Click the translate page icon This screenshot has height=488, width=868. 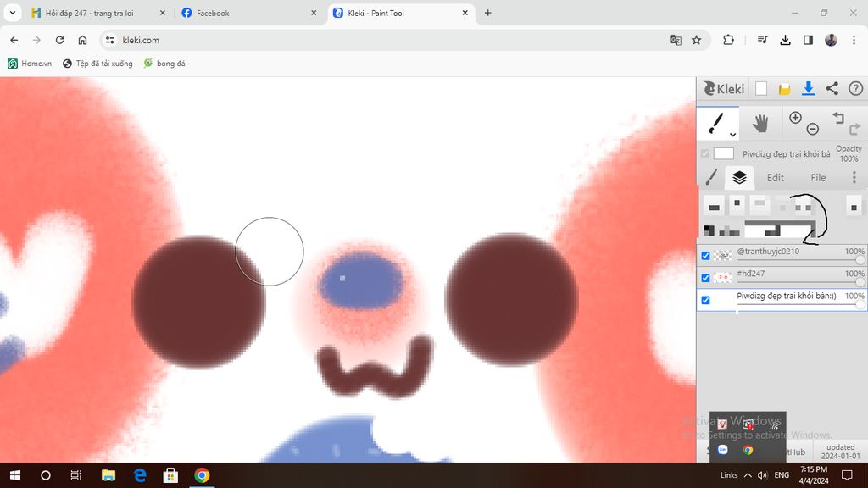click(676, 40)
